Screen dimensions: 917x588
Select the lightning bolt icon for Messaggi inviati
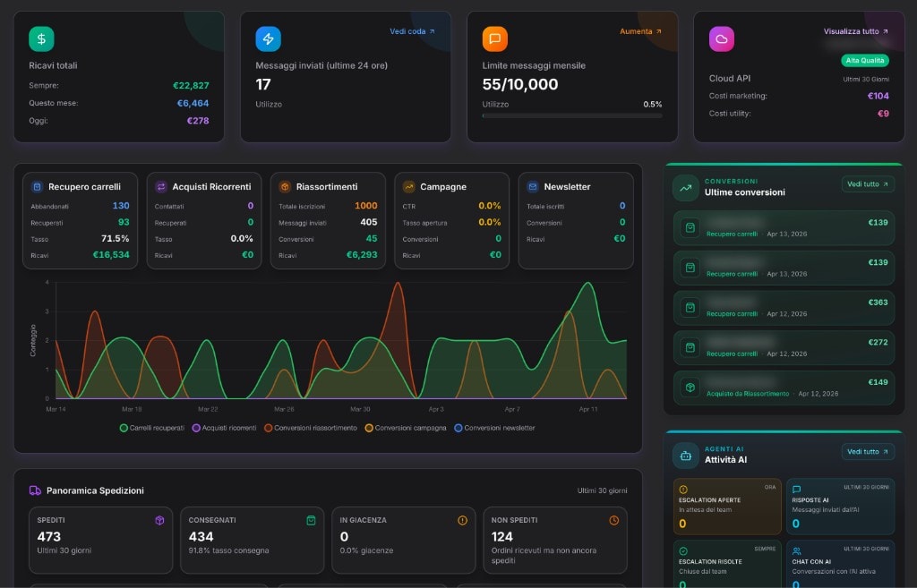(x=268, y=38)
